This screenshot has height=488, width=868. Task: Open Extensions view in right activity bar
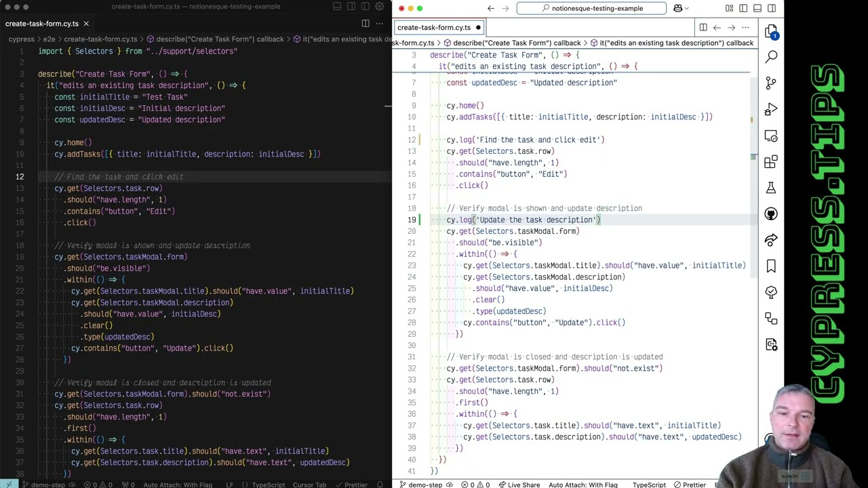click(771, 162)
